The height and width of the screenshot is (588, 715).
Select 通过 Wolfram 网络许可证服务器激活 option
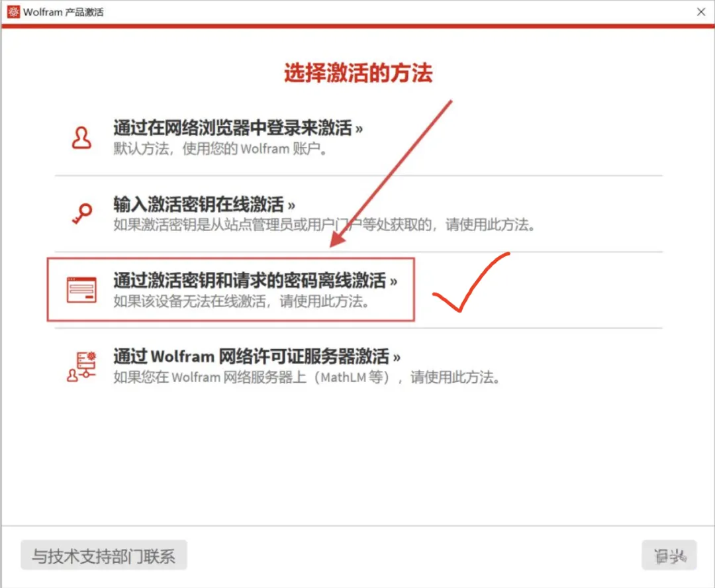(257, 357)
